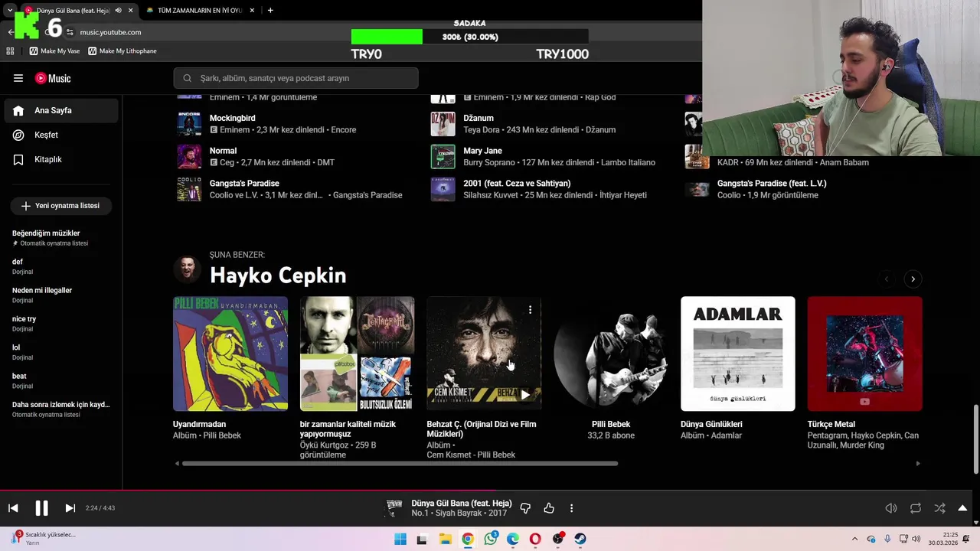Open the def playlist
The image size is (980, 551).
[x=61, y=266]
